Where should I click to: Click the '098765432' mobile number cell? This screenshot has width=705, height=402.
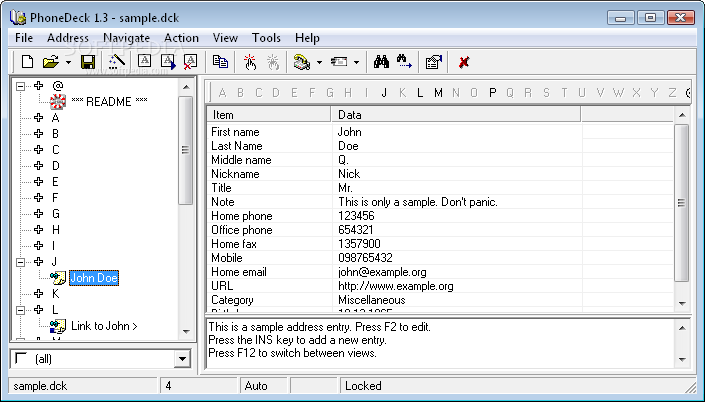[x=365, y=258]
